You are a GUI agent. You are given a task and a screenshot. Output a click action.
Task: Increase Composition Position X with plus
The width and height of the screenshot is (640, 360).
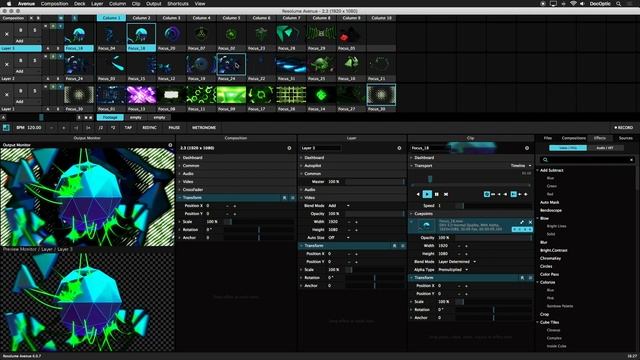[235, 206]
